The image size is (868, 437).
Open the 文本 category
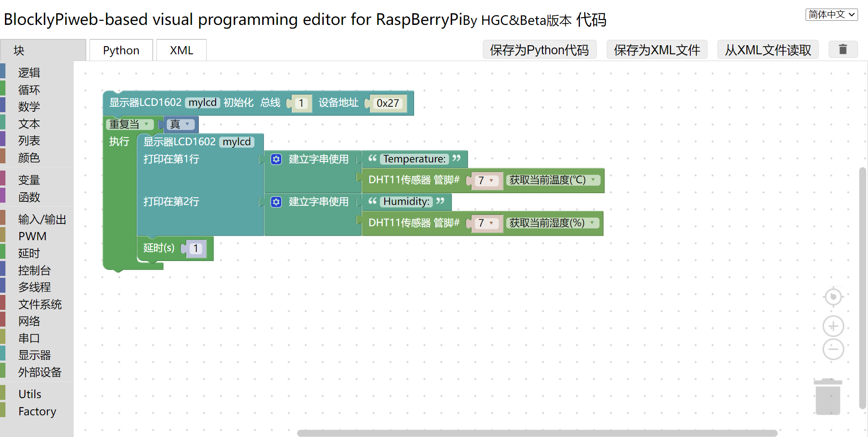(37, 124)
